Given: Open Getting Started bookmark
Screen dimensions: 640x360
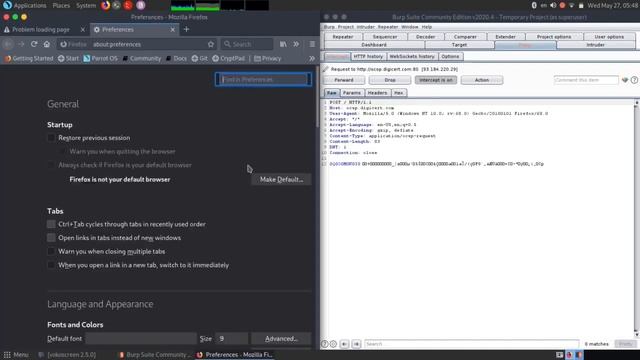Looking at the screenshot, I should (x=29, y=58).
